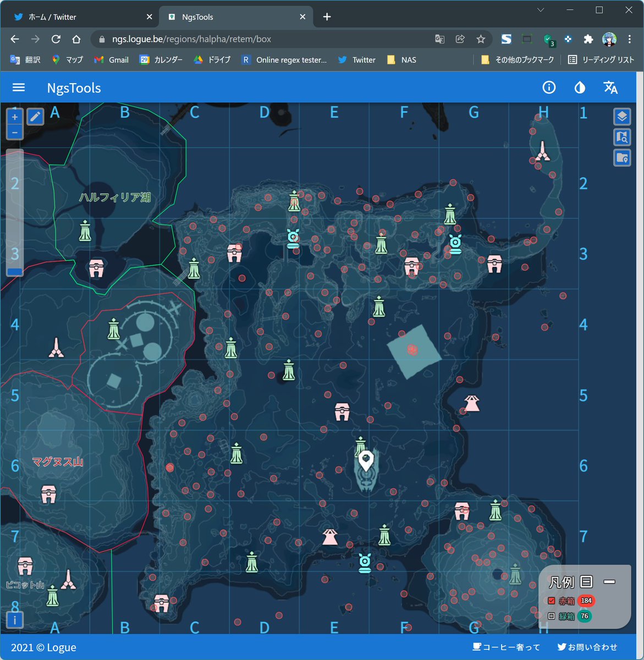Activate the pencil edit tool
The image size is (644, 660).
(x=35, y=117)
